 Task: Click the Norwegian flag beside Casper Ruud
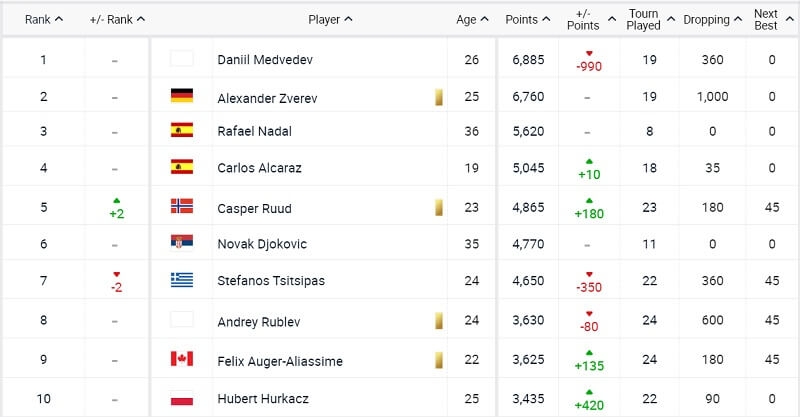coord(181,206)
